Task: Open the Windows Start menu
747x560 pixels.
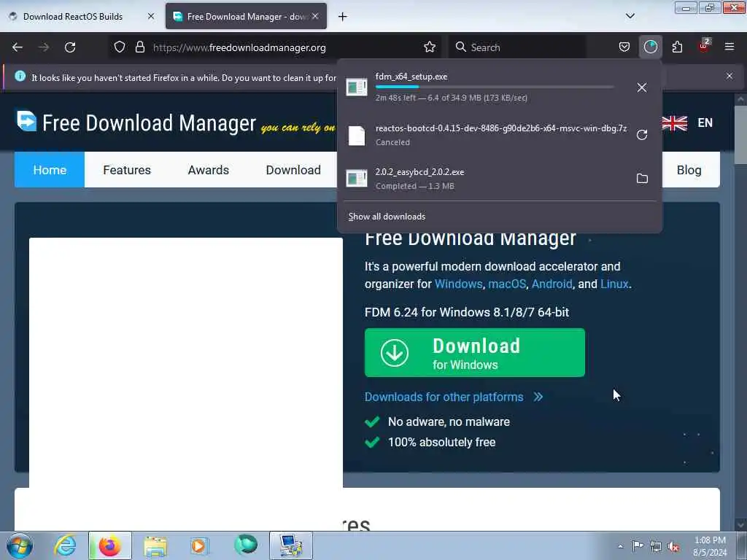Action: pos(20,545)
